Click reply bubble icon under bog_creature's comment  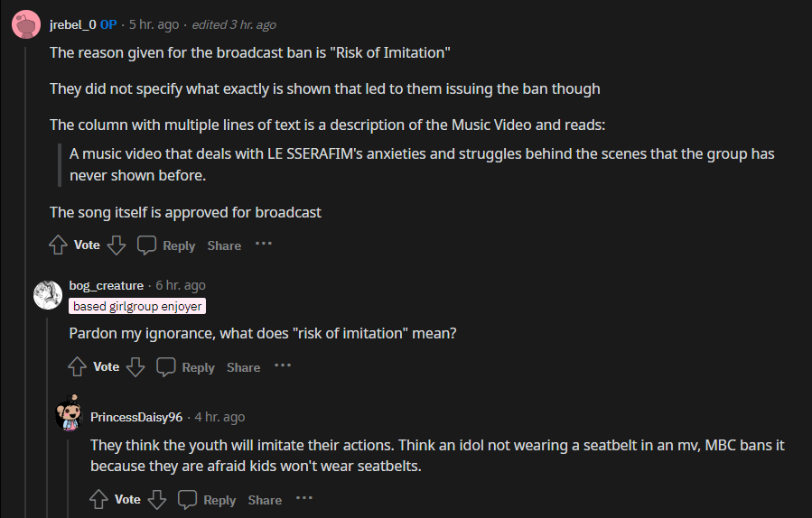pyautogui.click(x=166, y=366)
